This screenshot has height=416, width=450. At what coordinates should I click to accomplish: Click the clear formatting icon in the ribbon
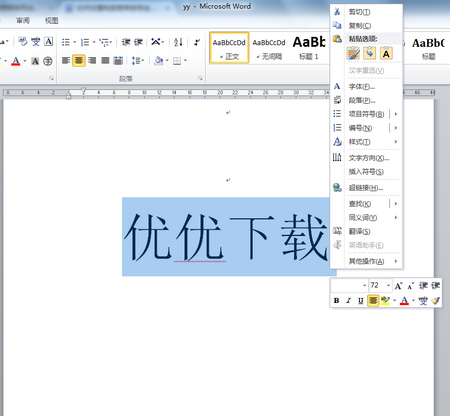[23, 42]
